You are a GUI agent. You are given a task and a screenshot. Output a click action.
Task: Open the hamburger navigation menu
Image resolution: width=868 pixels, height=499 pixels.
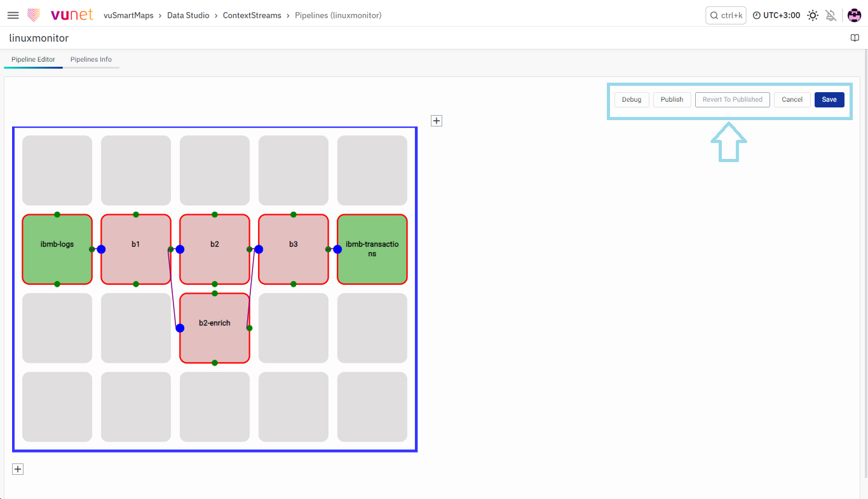tap(13, 15)
